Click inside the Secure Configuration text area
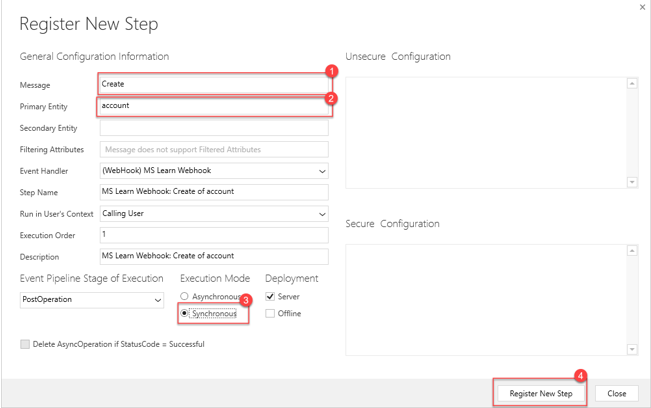 (486, 300)
